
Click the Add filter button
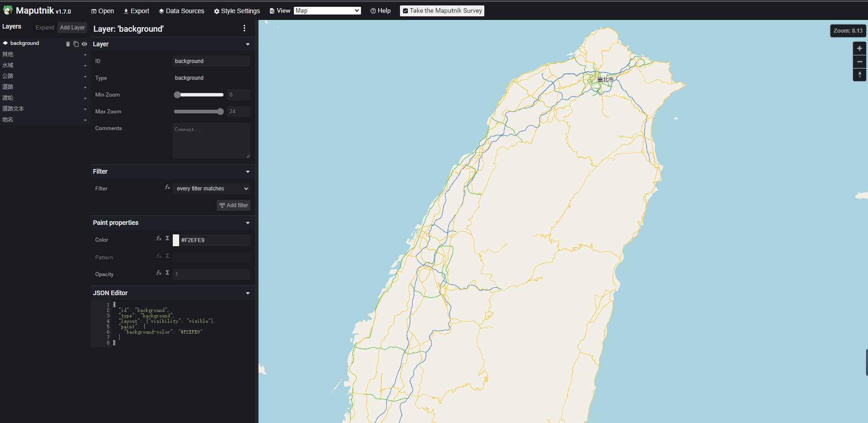coord(233,205)
